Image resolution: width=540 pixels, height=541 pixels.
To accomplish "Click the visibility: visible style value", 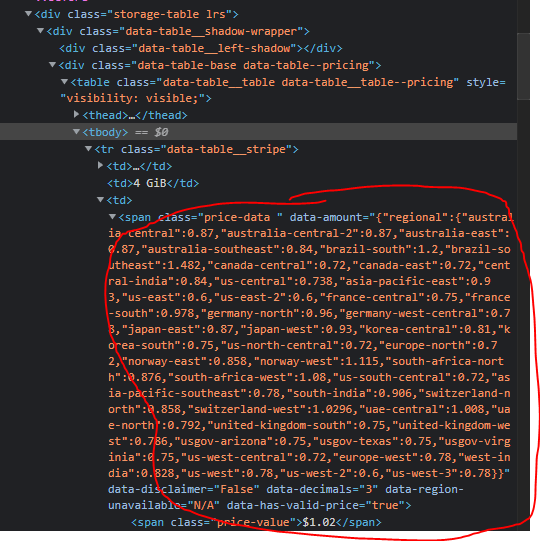I will pos(132,98).
